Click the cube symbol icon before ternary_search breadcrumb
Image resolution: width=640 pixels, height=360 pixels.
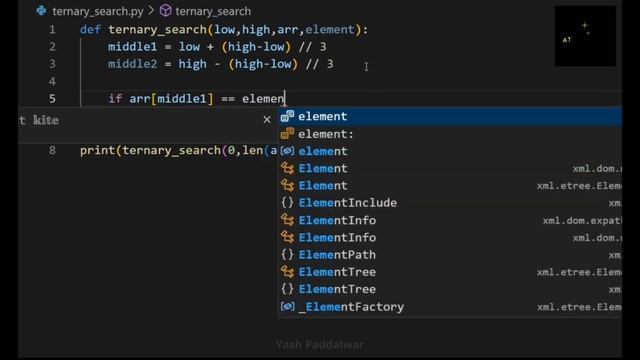coord(165,11)
